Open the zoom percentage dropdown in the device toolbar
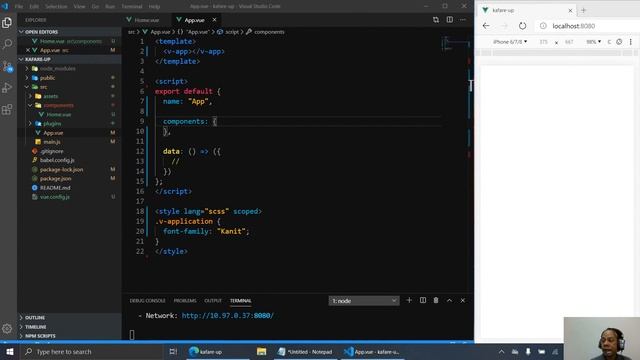The width and height of the screenshot is (640, 360). pos(593,42)
